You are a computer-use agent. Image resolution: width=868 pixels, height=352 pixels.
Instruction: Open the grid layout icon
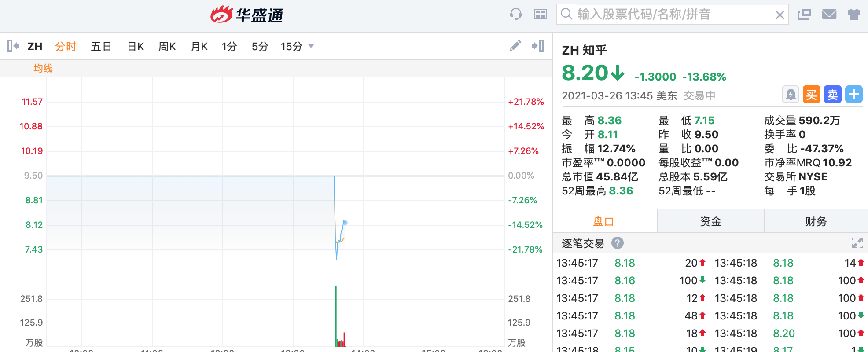(x=540, y=15)
